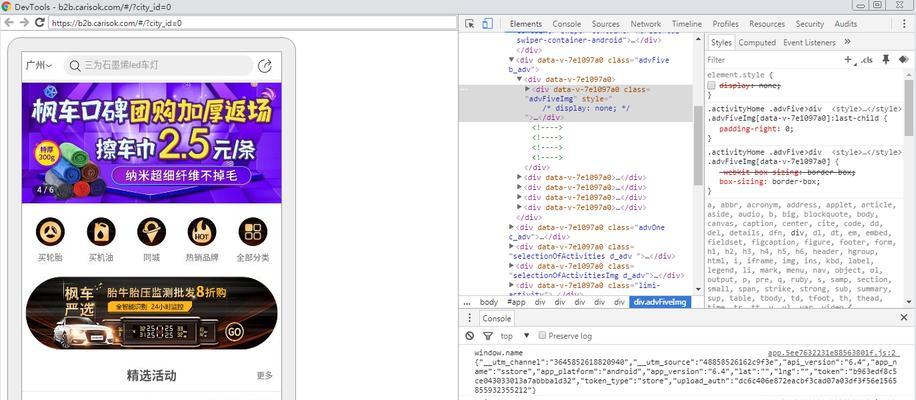The image size is (916, 400).
Task: Activate the inspect element picker icon
Action: click(x=469, y=24)
